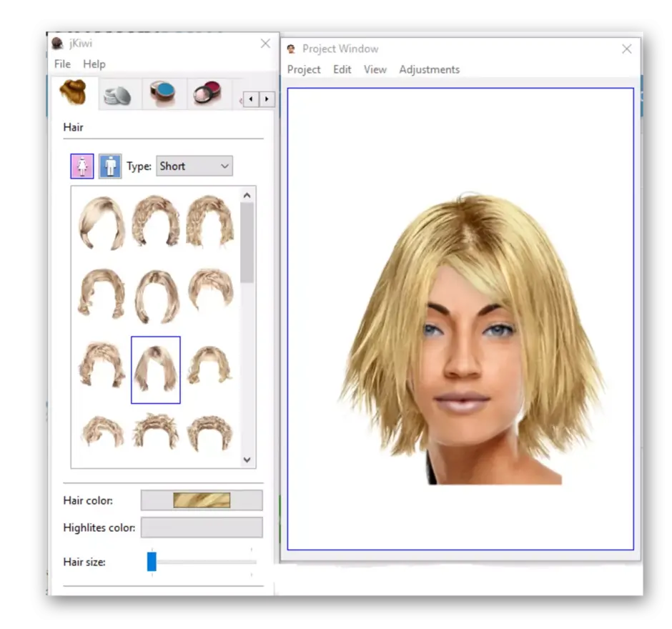This screenshot has height=629, width=672.
Task: Open jKiwi File menu
Action: 63,64
